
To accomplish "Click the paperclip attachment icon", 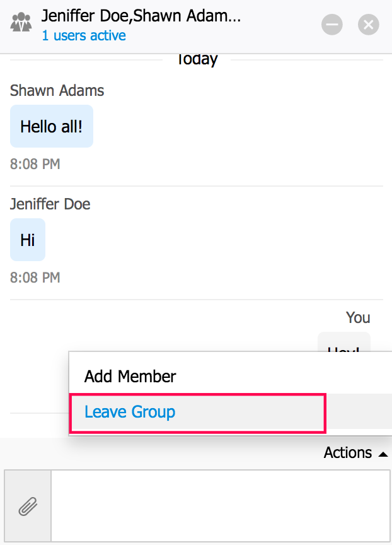I will click(x=27, y=507).
